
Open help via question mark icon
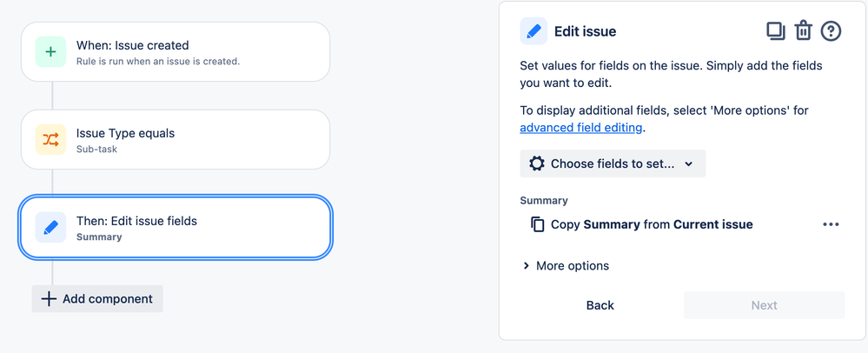pyautogui.click(x=831, y=31)
